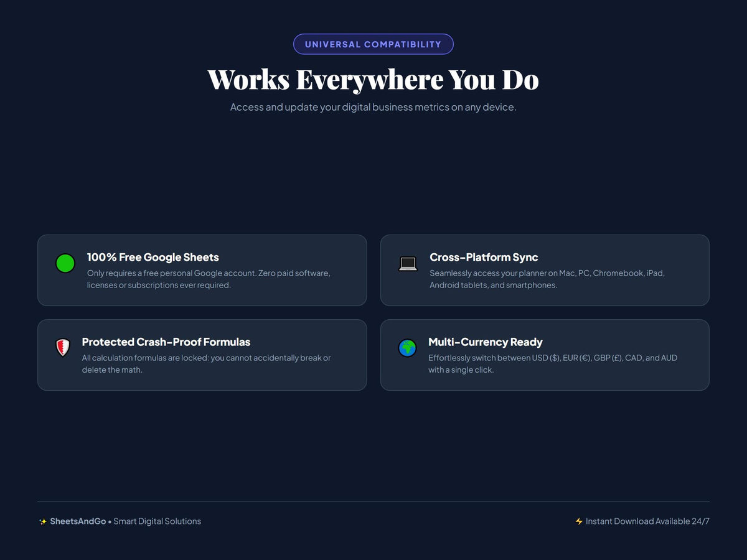Click the SheetsAndGo brand name in footer
747x560 pixels.
[78, 521]
